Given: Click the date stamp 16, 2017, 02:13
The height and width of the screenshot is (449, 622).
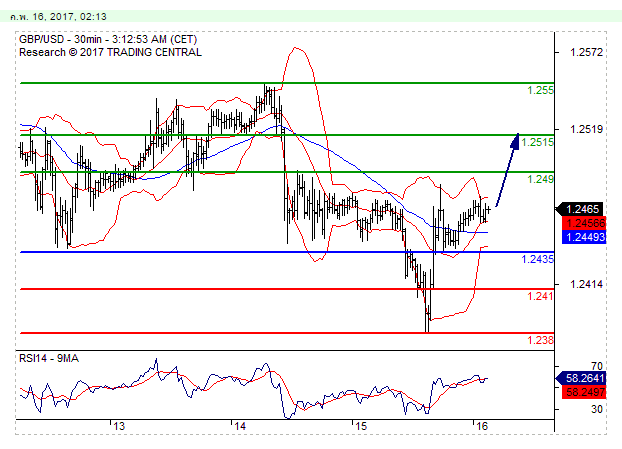Looking at the screenshot, I should tap(58, 17).
